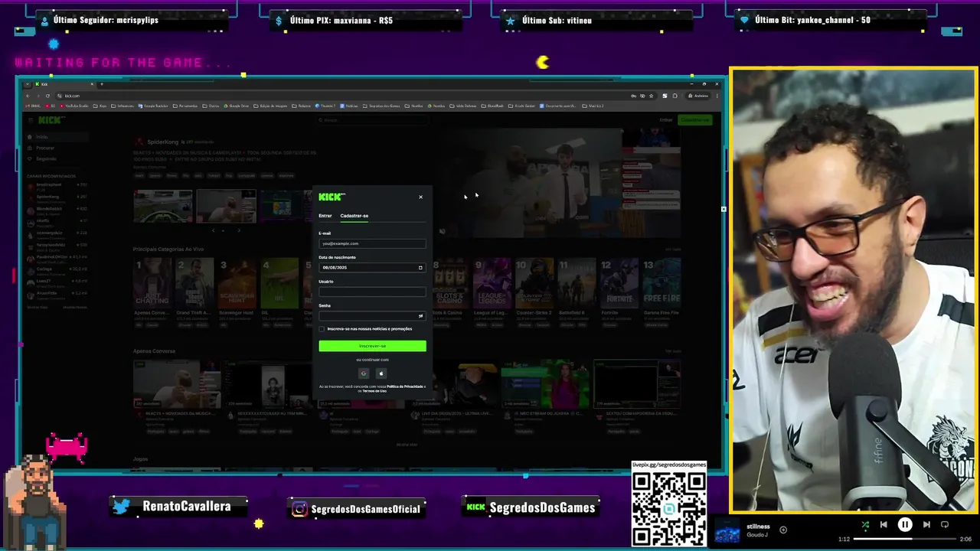980x551 pixels.
Task: Bookmark this page with the star icon
Action: click(x=652, y=96)
